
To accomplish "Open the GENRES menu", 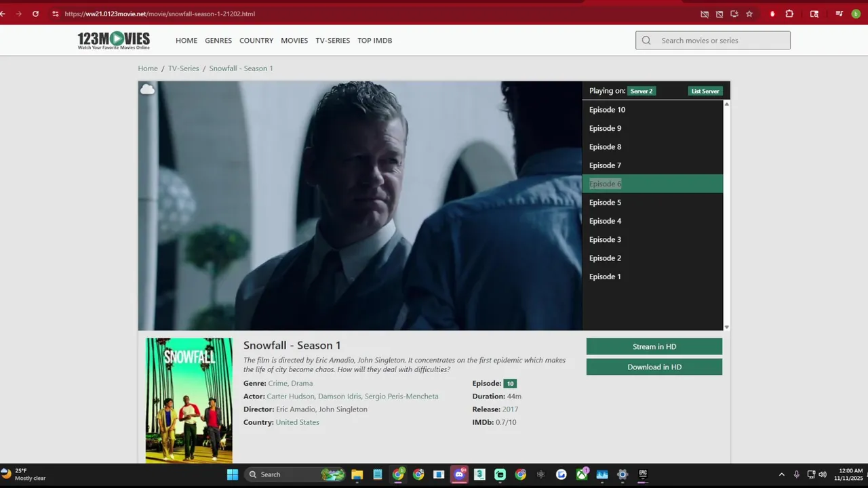I will click(x=218, y=41).
